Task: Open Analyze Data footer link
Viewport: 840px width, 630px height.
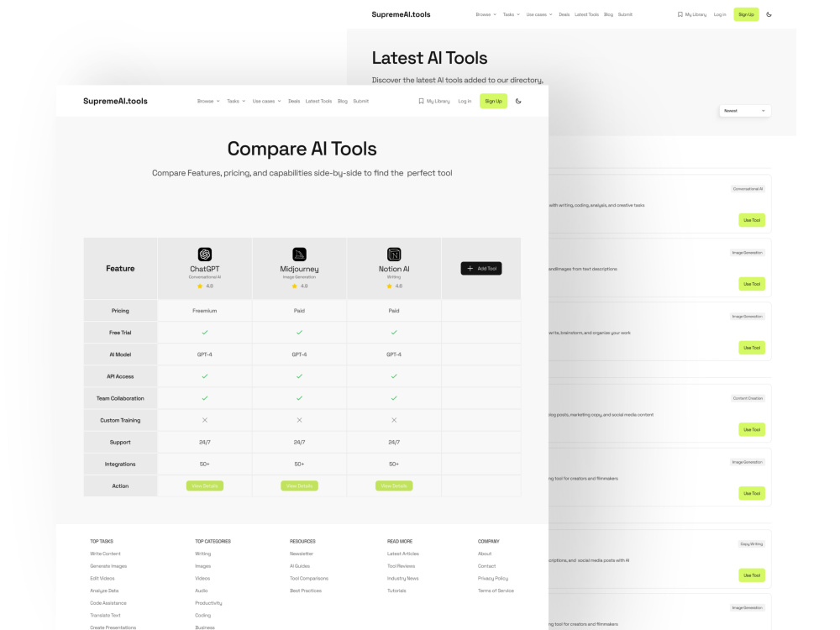Action: click(x=104, y=591)
